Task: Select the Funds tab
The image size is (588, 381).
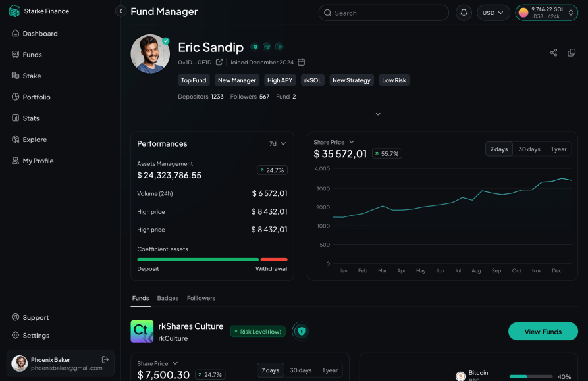Action: pos(141,298)
